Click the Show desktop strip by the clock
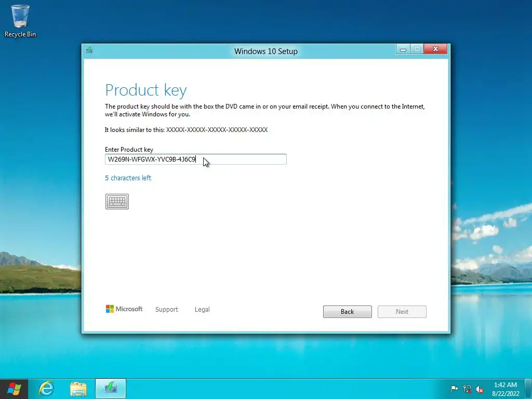Viewport: 532px width, 399px height. 528,389
